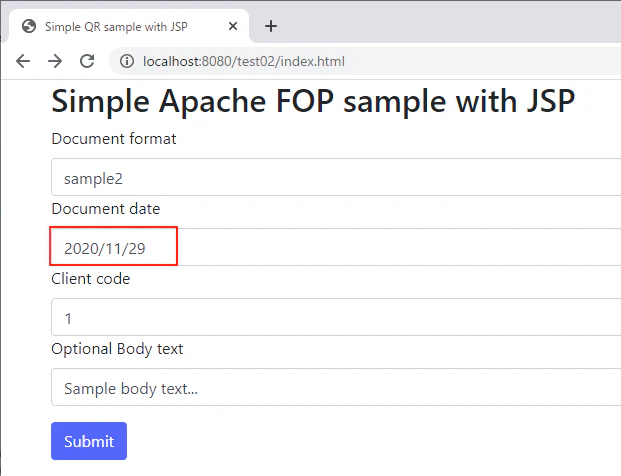Click the Optional Body text label
The height and width of the screenshot is (476, 621).
[117, 349]
